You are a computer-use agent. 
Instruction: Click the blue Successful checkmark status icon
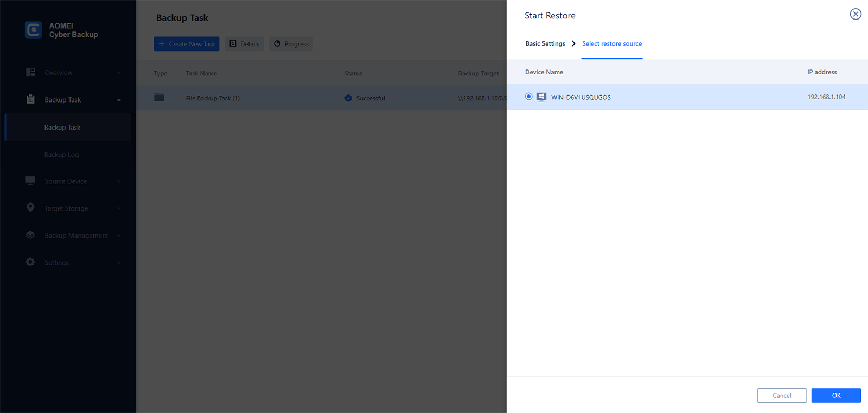point(348,98)
